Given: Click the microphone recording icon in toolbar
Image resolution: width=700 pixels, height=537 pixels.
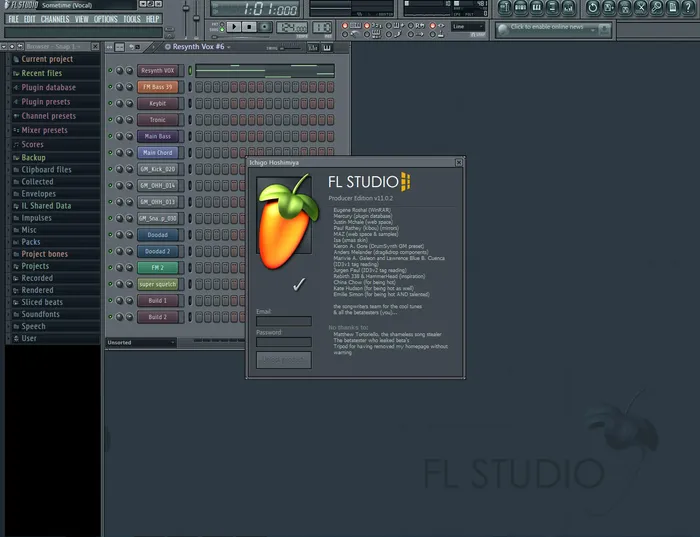Looking at the screenshot, I should [x=657, y=7].
